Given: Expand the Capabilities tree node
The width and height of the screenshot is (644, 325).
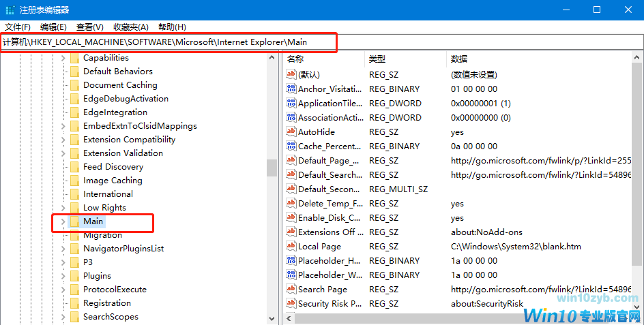Looking at the screenshot, I should pyautogui.click(x=63, y=58).
